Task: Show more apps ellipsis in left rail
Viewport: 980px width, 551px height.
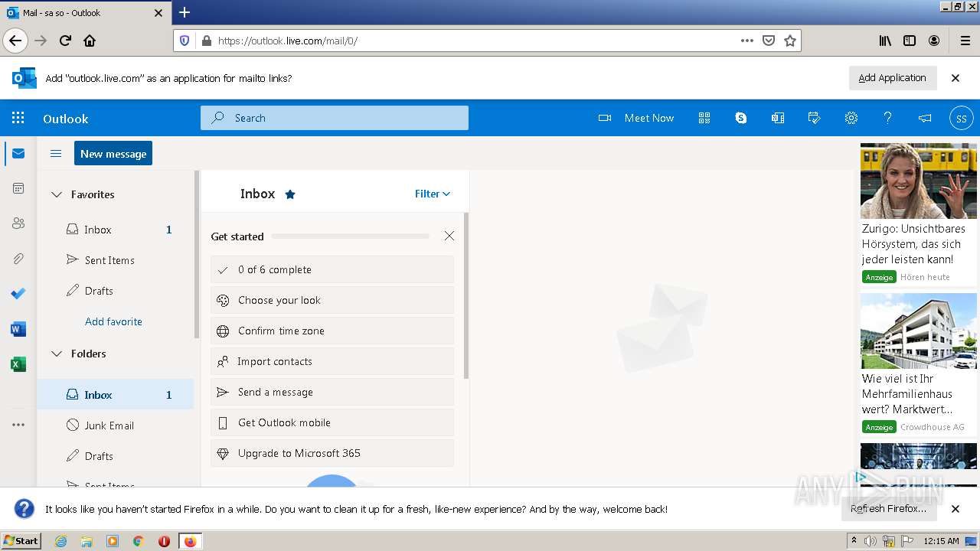Action: tap(18, 425)
